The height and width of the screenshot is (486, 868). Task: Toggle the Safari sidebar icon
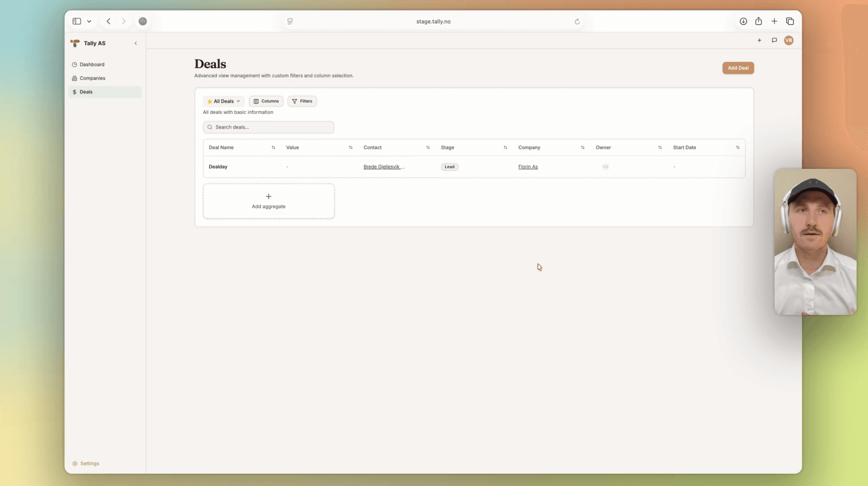(77, 21)
